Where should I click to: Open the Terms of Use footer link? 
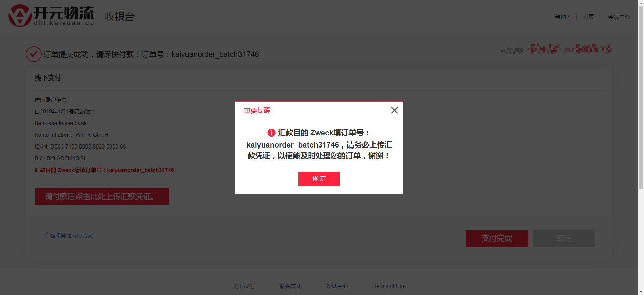[389, 286]
